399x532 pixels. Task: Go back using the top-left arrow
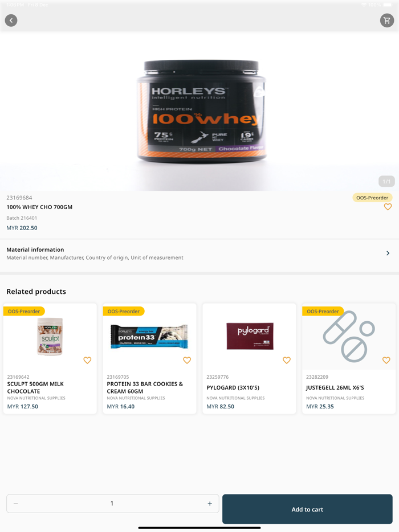tap(11, 21)
